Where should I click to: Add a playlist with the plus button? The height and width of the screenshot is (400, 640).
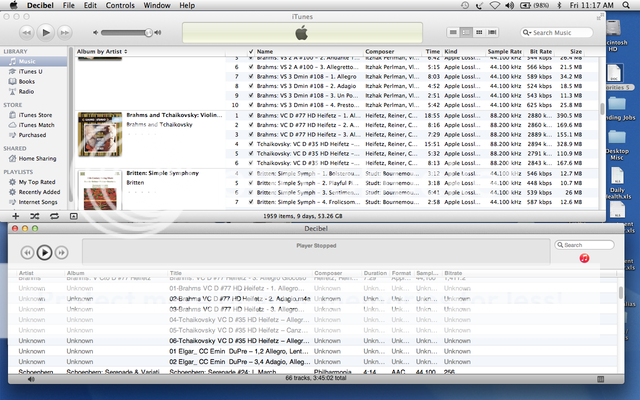(x=16, y=216)
